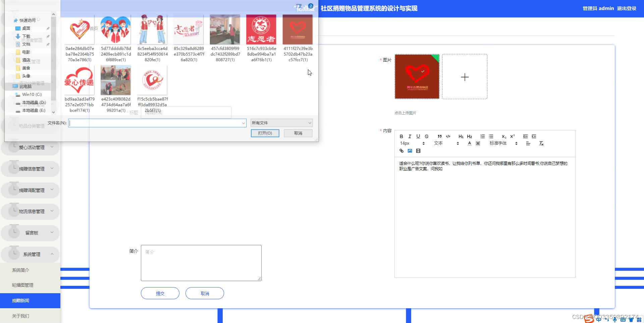This screenshot has height=323, width=644.
Task: Insert image via editor image icon
Action: point(410,151)
